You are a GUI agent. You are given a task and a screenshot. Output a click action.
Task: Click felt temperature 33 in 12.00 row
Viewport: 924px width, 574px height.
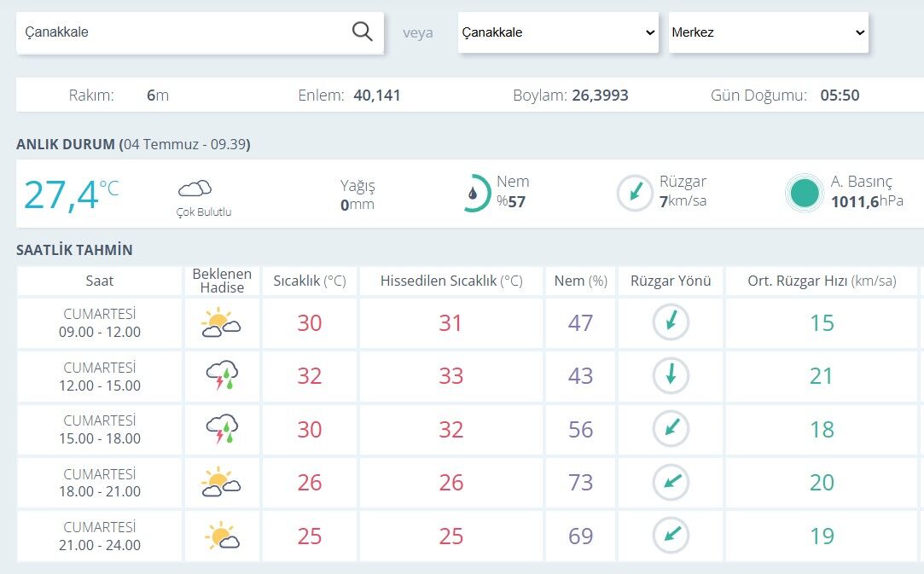coord(450,376)
